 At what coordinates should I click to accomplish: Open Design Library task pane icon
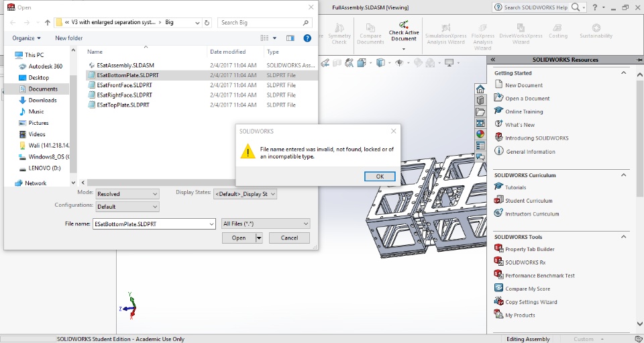click(x=480, y=100)
